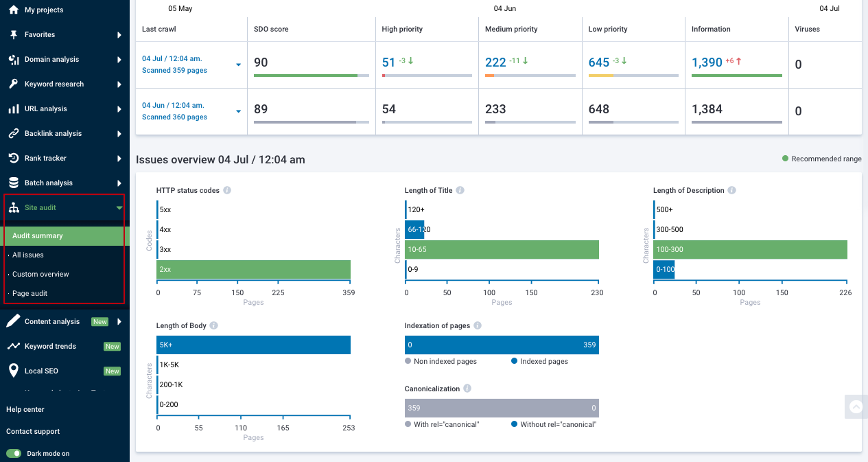
Task: Toggle the Dark mode switch
Action: (x=15, y=454)
